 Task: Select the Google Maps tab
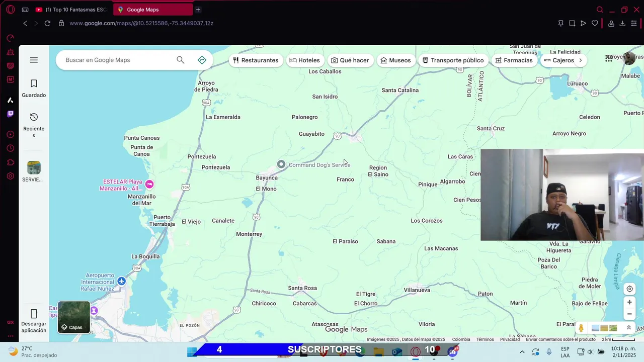tap(153, 10)
